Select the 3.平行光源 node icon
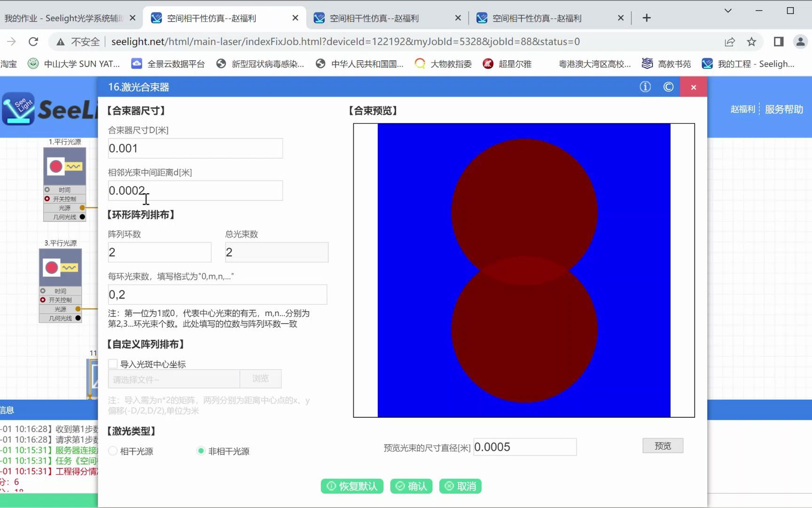This screenshot has width=812, height=508. click(x=61, y=268)
